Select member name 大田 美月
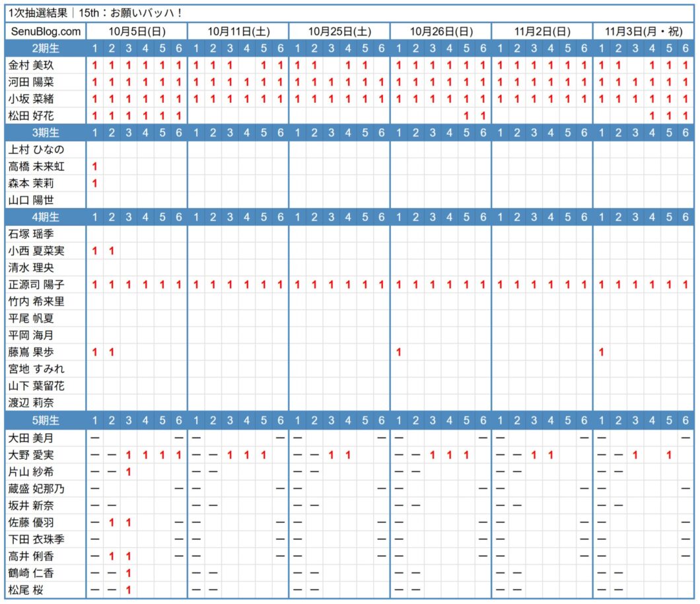This screenshot has width=700, height=604. pyautogui.click(x=31, y=438)
